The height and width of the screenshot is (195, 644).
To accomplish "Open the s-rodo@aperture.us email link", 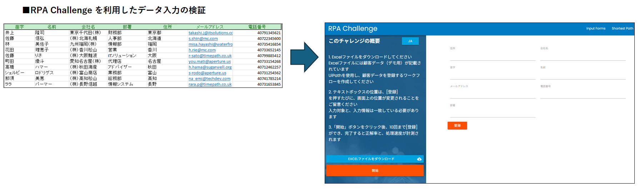I will point(207,73).
